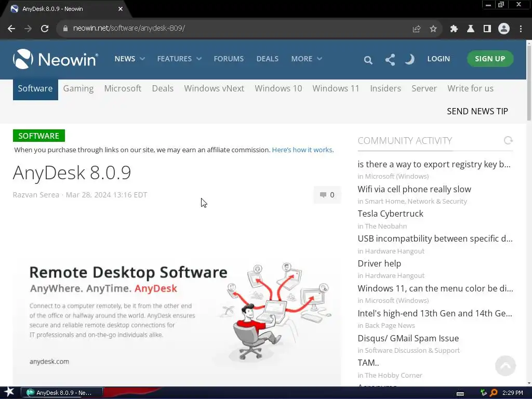Open the taskbar start star icon
This screenshot has width=532, height=399.
click(x=9, y=392)
